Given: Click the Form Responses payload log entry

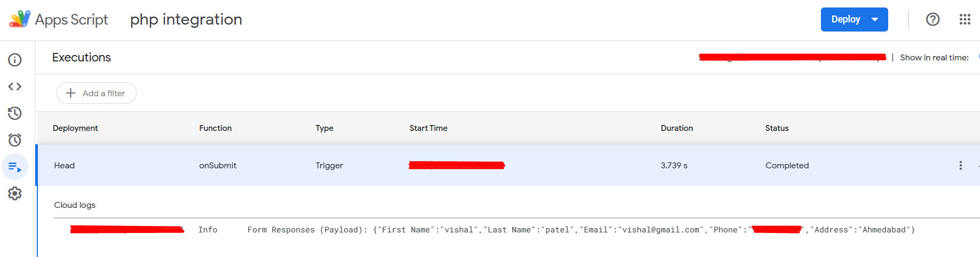Looking at the screenshot, I should tap(581, 230).
